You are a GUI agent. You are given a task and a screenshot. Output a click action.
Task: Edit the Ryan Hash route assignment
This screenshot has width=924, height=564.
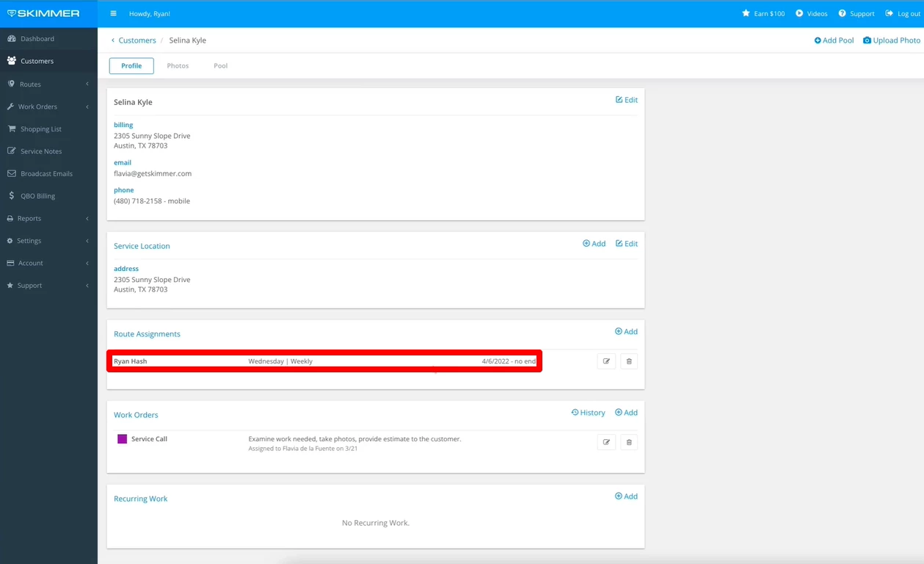pyautogui.click(x=606, y=361)
